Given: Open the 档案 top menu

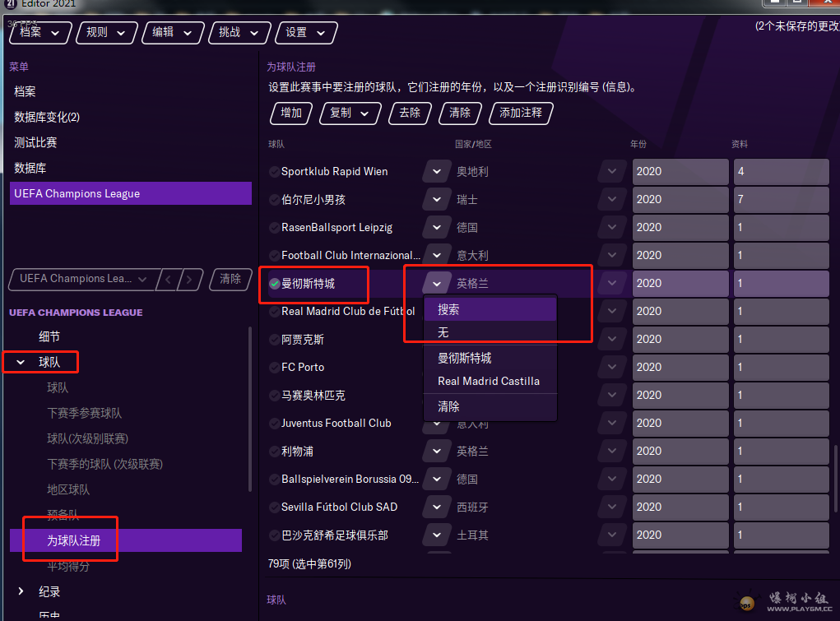Looking at the screenshot, I should coord(39,33).
